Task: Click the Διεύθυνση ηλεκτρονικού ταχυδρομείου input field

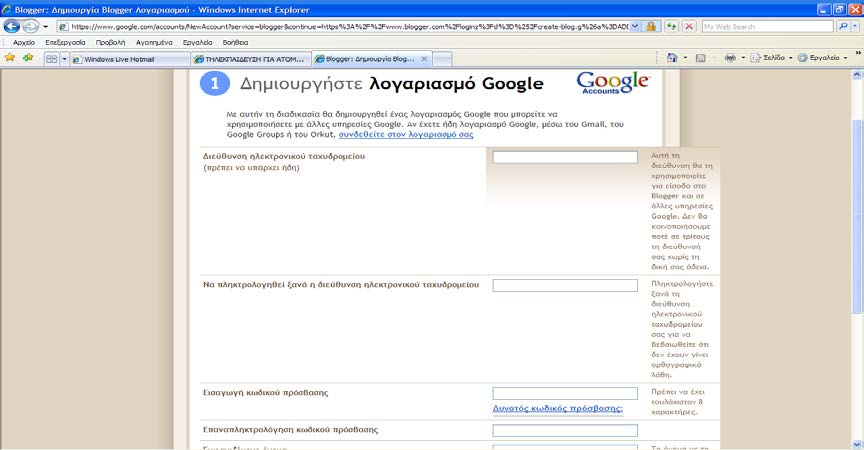Action: pyautogui.click(x=565, y=157)
